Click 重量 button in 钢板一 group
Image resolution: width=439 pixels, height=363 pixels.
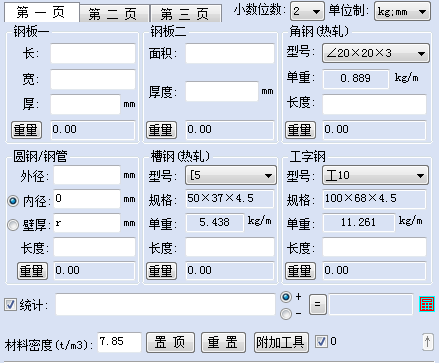(26, 130)
